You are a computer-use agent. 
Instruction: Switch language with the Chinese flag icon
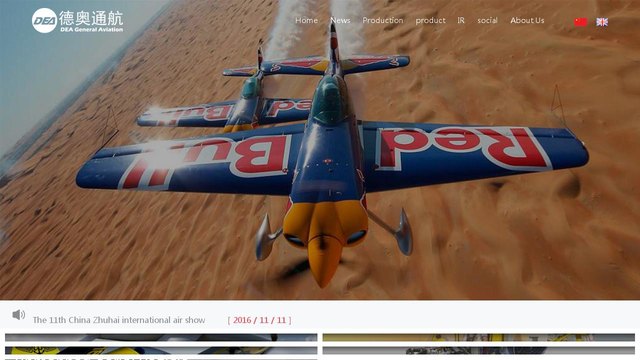click(x=580, y=22)
